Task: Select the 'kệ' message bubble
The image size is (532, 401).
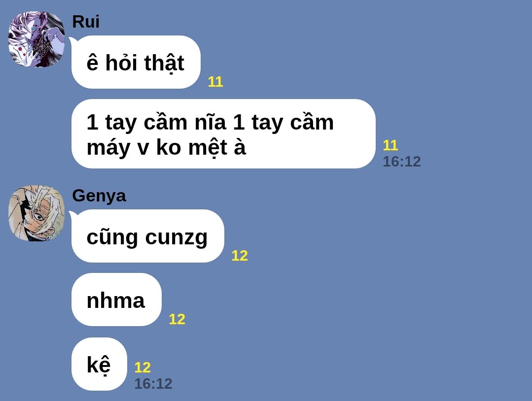Action: coord(99,364)
